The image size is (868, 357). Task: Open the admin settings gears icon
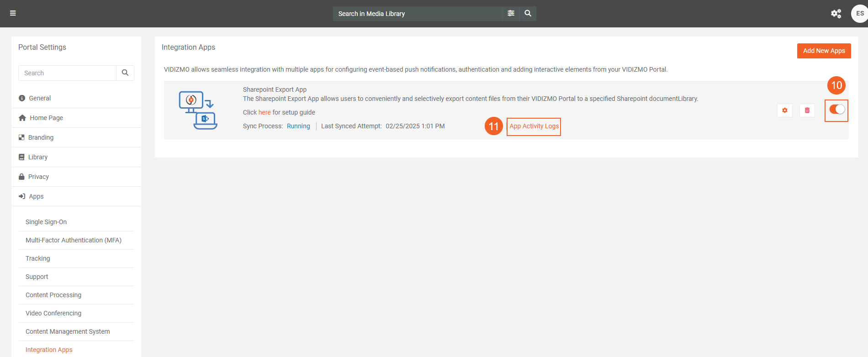836,14
